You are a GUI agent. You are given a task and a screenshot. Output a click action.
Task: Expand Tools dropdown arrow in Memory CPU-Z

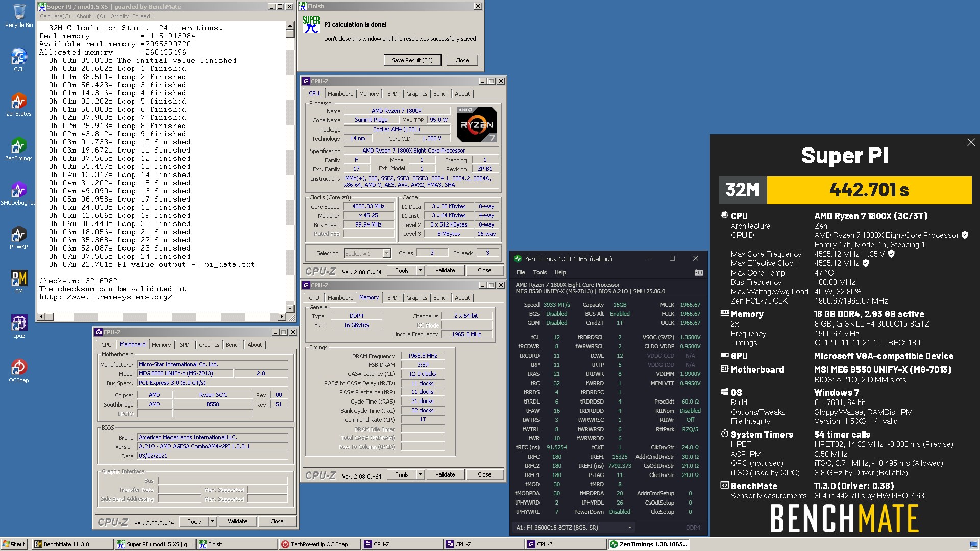click(x=420, y=474)
